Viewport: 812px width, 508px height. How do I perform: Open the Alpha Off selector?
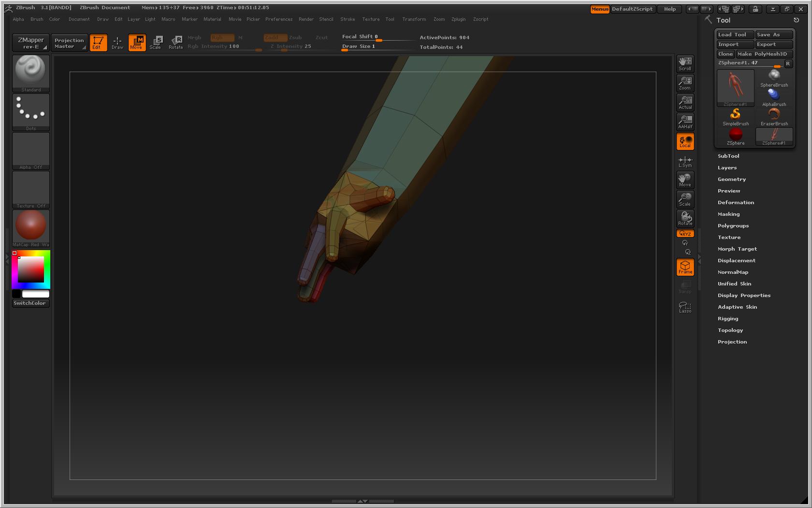(x=31, y=151)
